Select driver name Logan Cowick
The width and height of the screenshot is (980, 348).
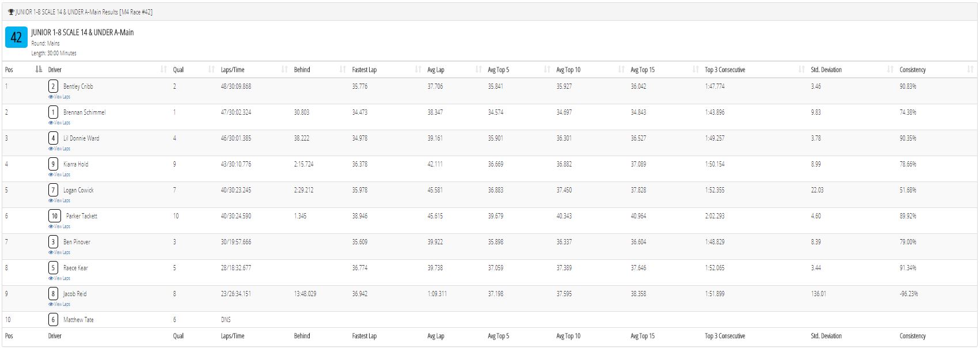78,190
